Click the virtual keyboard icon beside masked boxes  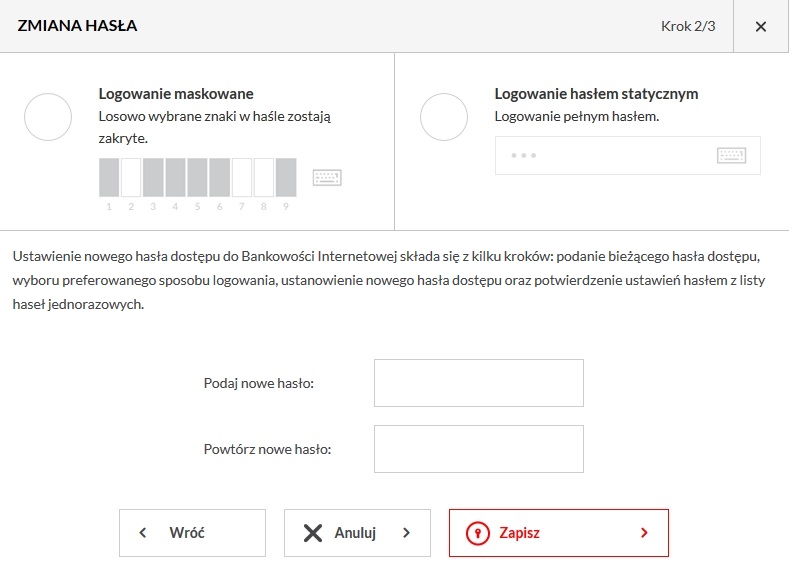(327, 177)
